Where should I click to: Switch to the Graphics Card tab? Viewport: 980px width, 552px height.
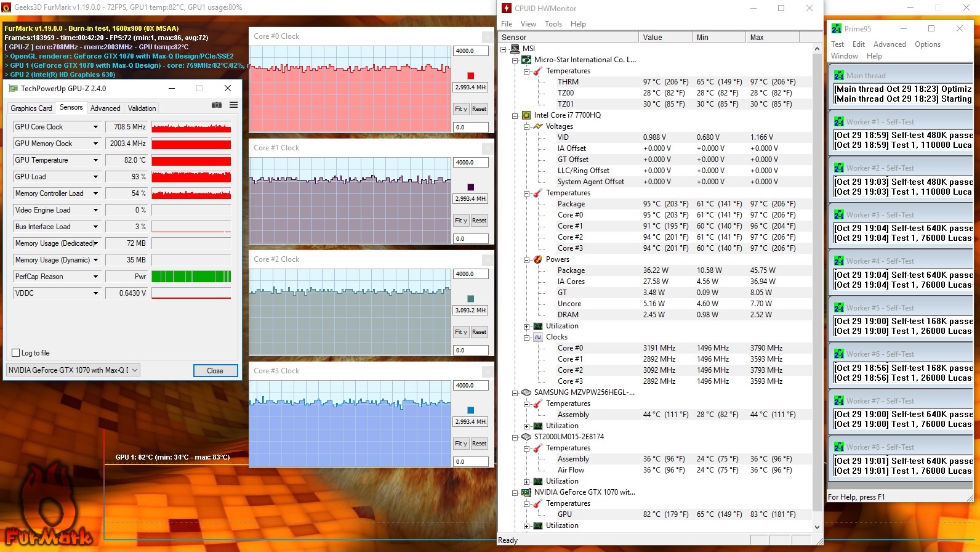click(x=31, y=108)
